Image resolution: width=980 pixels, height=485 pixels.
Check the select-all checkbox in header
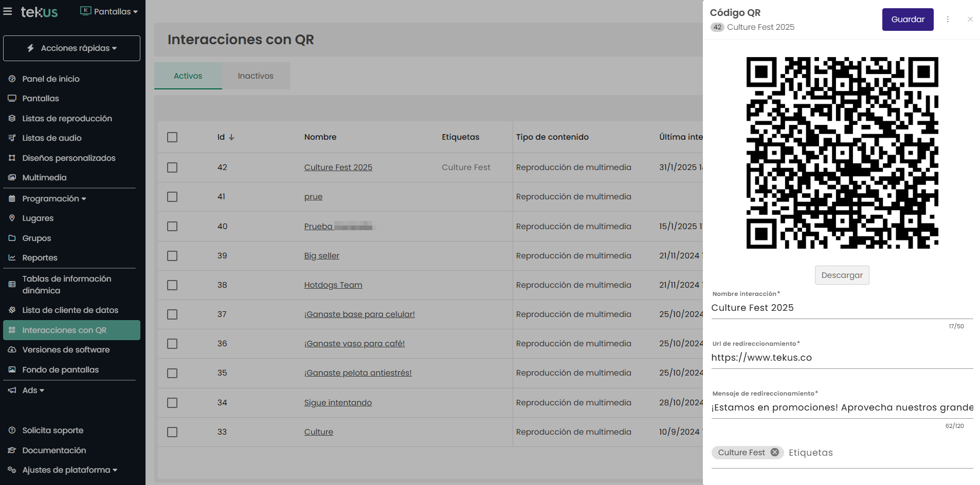(172, 137)
